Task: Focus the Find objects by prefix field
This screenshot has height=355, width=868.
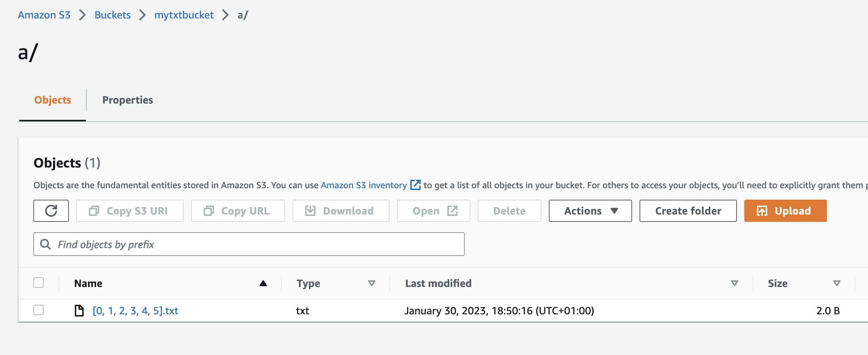Action: 259,244
